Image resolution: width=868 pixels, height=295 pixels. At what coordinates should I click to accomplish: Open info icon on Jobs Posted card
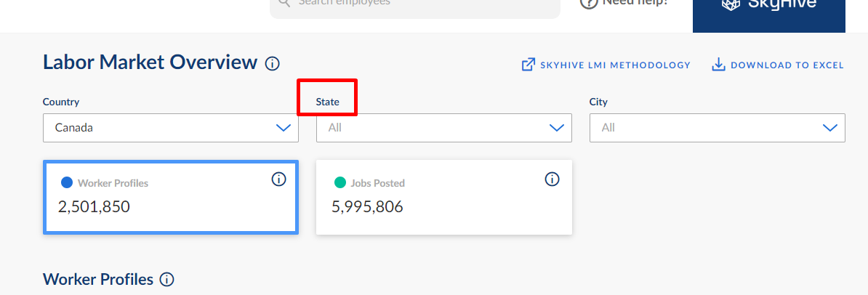(x=552, y=179)
